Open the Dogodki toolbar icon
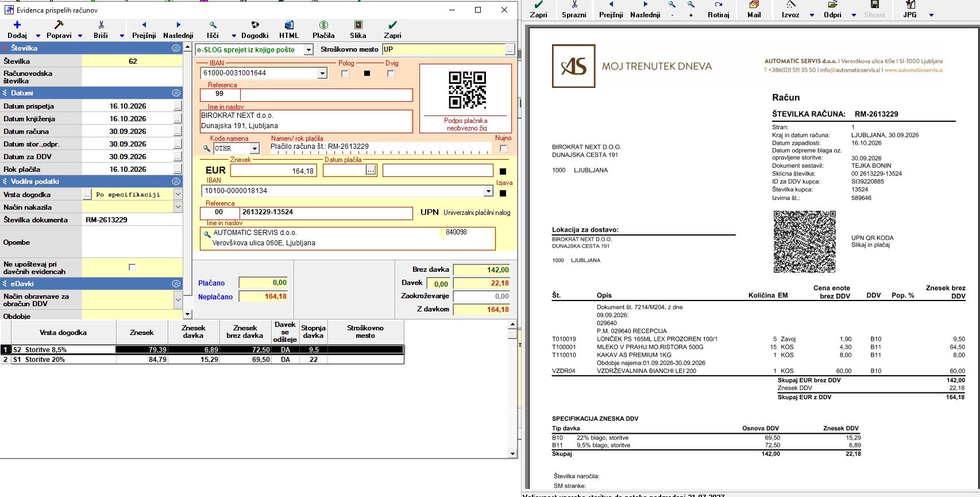 255,25
